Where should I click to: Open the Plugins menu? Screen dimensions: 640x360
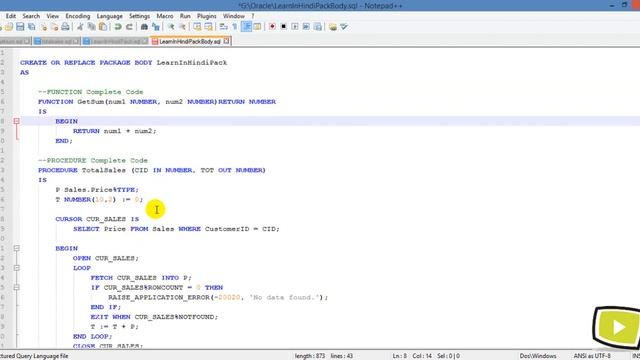tap(207, 16)
